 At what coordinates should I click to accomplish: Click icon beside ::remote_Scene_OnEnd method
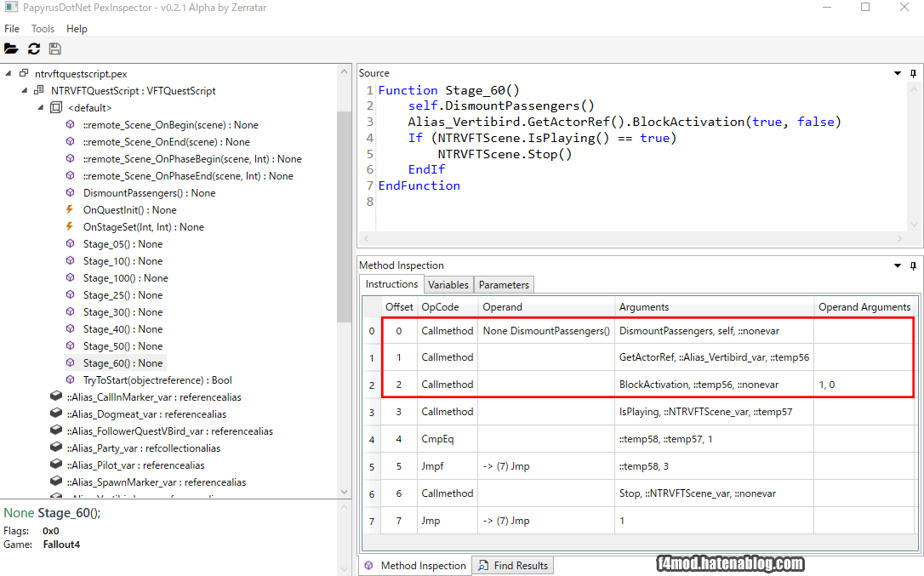tap(70, 141)
